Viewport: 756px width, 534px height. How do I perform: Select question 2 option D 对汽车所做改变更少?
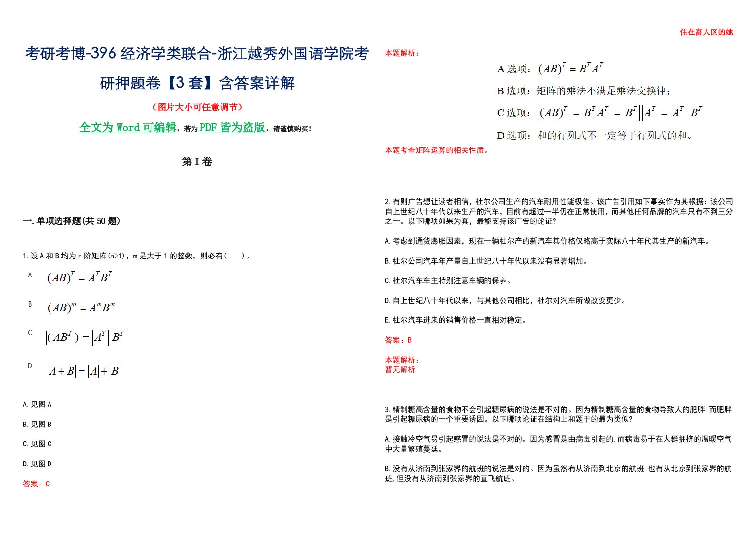tap(506, 301)
